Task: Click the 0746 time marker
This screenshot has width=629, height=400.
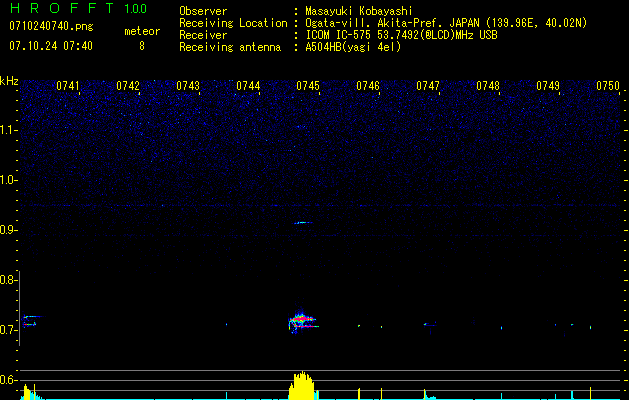Action: [368, 86]
